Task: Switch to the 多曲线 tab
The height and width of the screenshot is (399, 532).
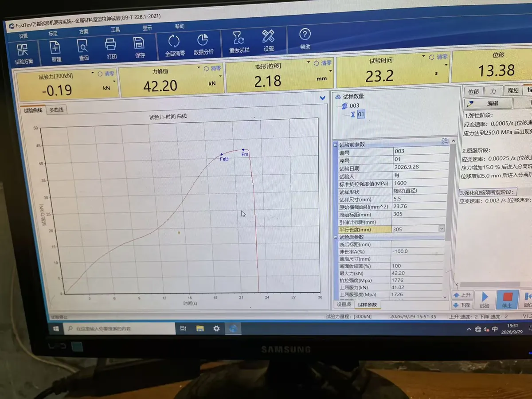Action: pyautogui.click(x=56, y=110)
